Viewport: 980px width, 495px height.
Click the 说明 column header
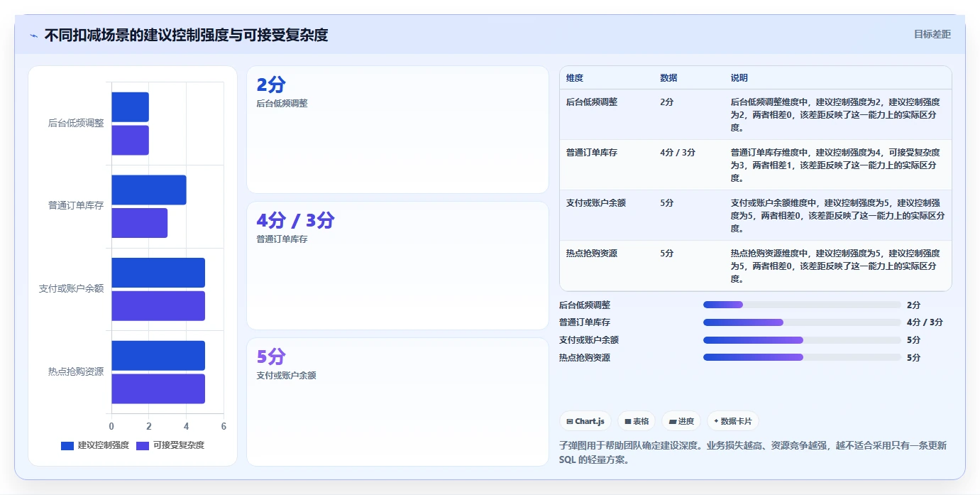pyautogui.click(x=739, y=78)
